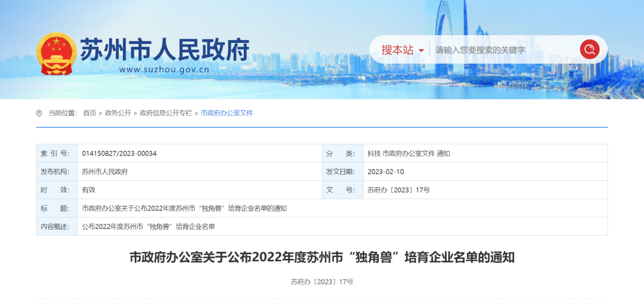Click the bold article headline

(x=322, y=258)
